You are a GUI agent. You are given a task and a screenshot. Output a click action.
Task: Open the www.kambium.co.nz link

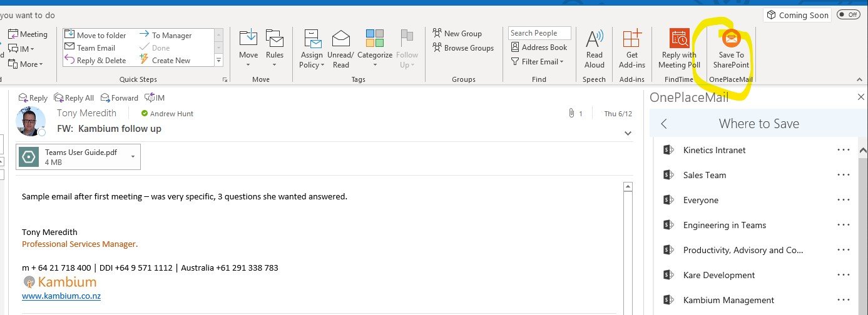tap(61, 296)
